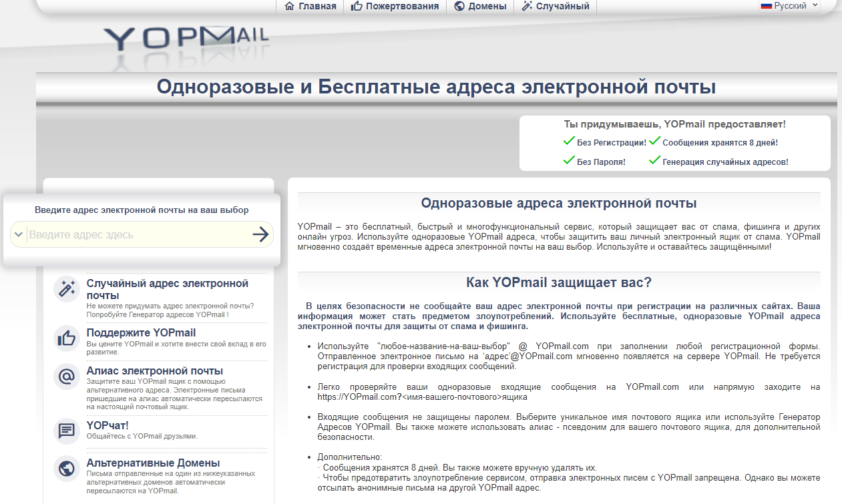Viewport: 842px width, 504px height.
Task: Click the magic wand icon for random address
Action: pyautogui.click(x=67, y=289)
